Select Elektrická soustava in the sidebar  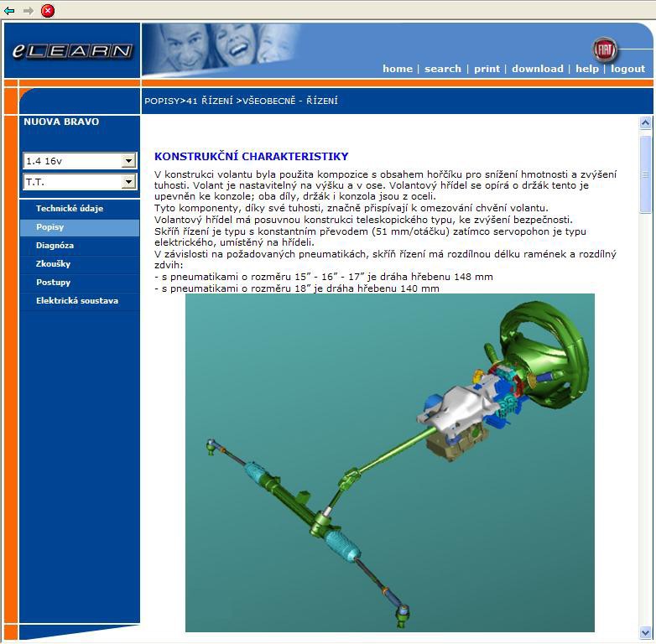tap(76, 301)
